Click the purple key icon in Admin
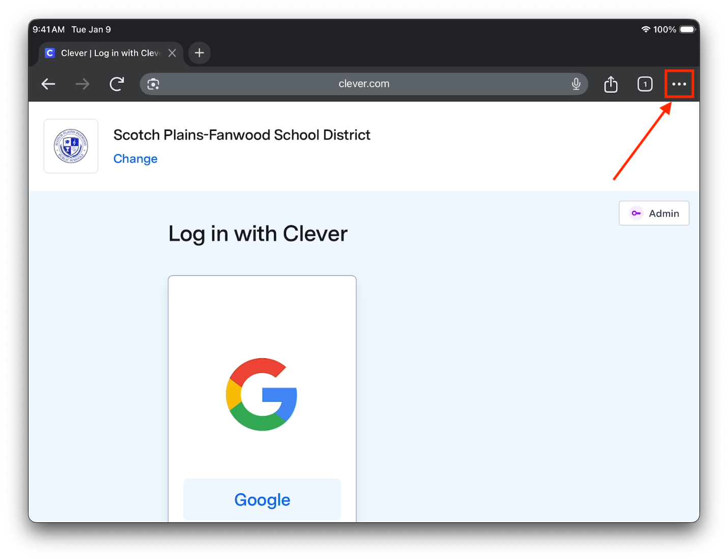The width and height of the screenshot is (728, 560). tap(636, 213)
